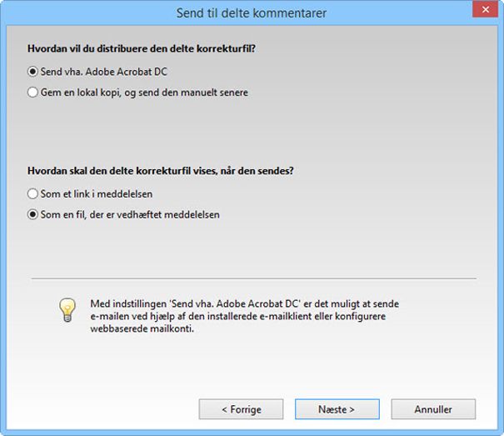Click the blank area between the two questions
This screenshot has height=436, width=504.
(252, 132)
